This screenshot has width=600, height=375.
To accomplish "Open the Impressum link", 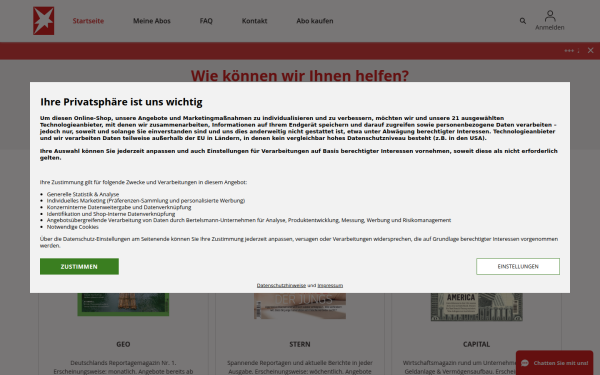I will click(x=330, y=285).
